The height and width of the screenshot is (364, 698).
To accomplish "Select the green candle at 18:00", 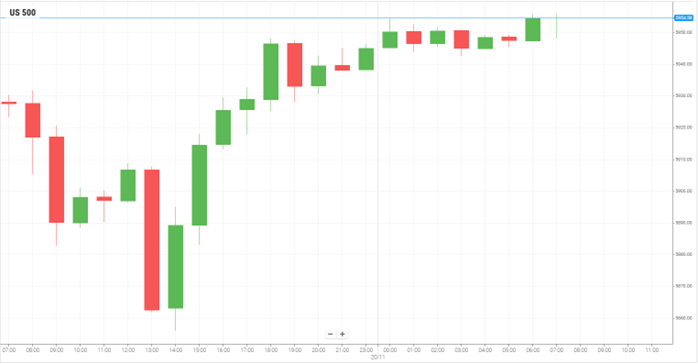I will [x=271, y=72].
